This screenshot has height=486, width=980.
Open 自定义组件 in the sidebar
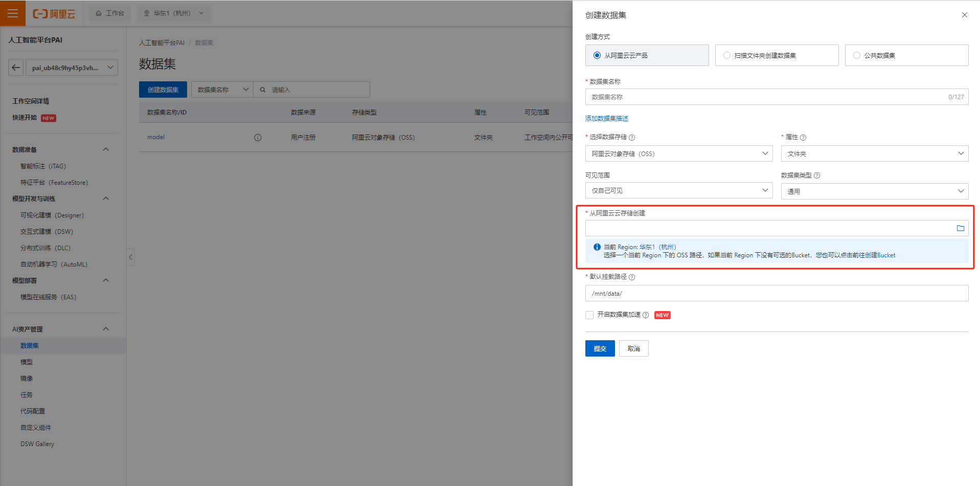[36, 428]
